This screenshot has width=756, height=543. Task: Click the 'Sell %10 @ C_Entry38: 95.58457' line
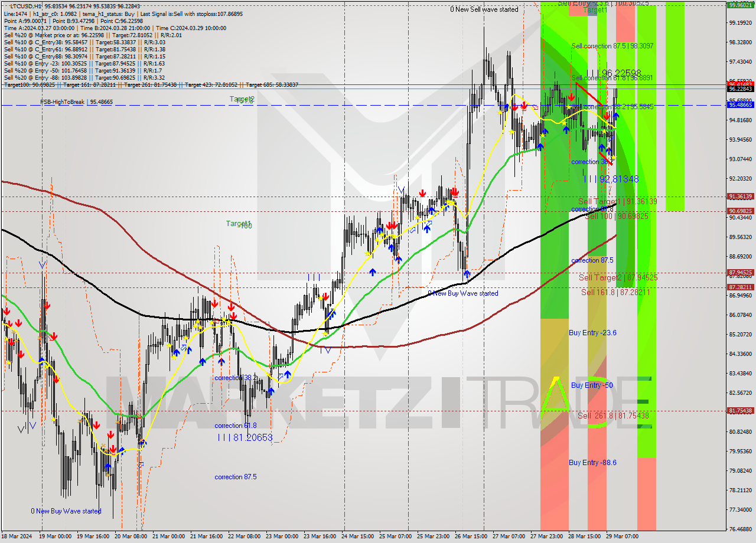tap(84, 42)
